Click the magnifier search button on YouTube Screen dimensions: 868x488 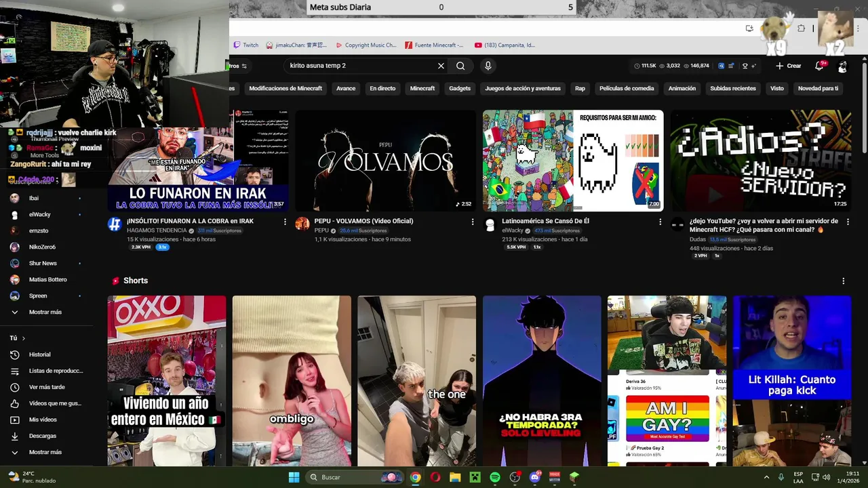(460, 66)
